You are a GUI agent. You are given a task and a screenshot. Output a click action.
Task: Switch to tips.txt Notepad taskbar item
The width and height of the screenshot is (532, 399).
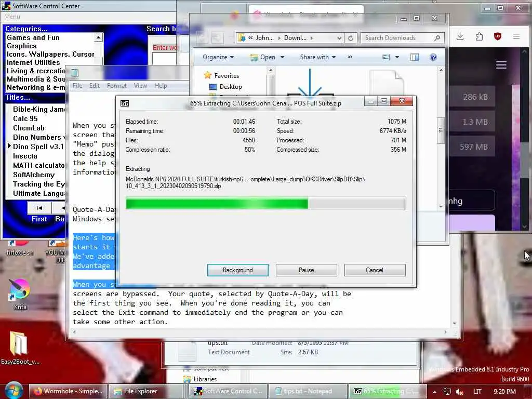click(308, 391)
